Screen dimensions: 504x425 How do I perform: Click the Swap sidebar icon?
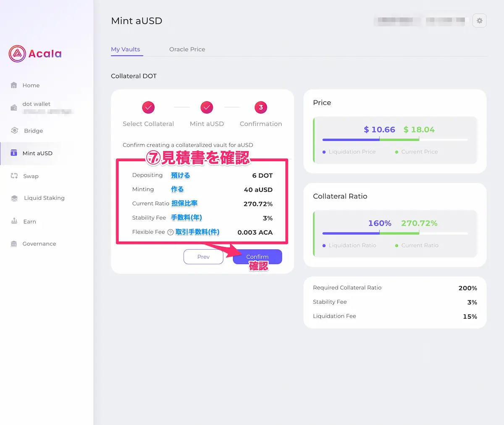tap(14, 176)
